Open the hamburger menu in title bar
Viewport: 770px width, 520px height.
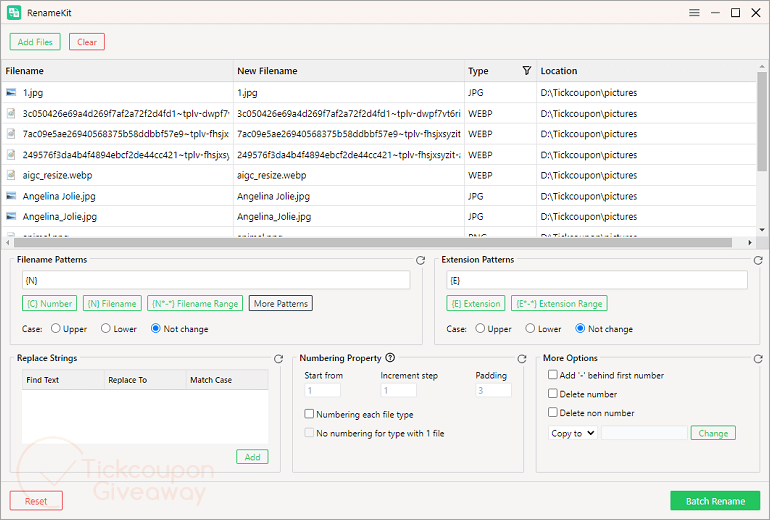pyautogui.click(x=694, y=13)
